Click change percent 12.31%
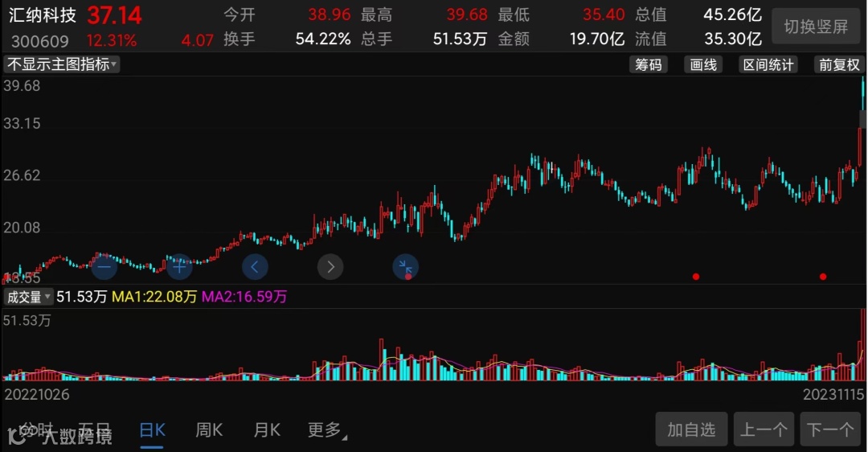Viewport: 868px width, 452px height. coord(111,40)
